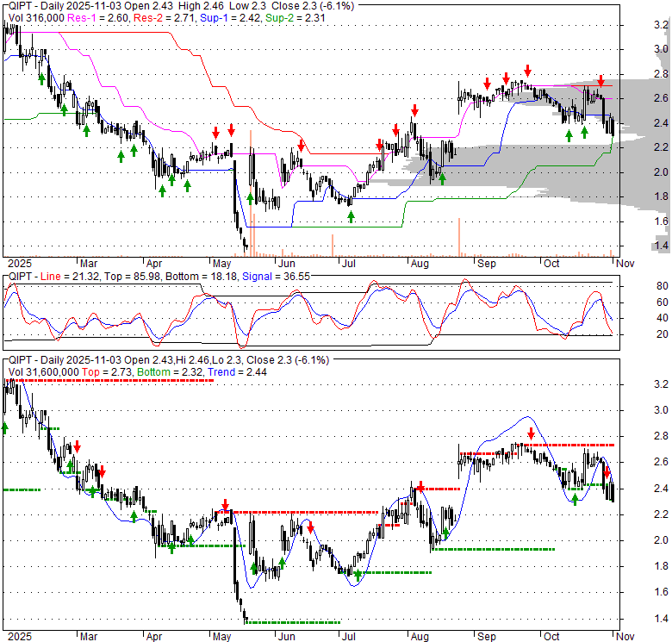Click the 'Oct' label on bottom chart axis
This screenshot has height=642, width=672.
[551, 637]
